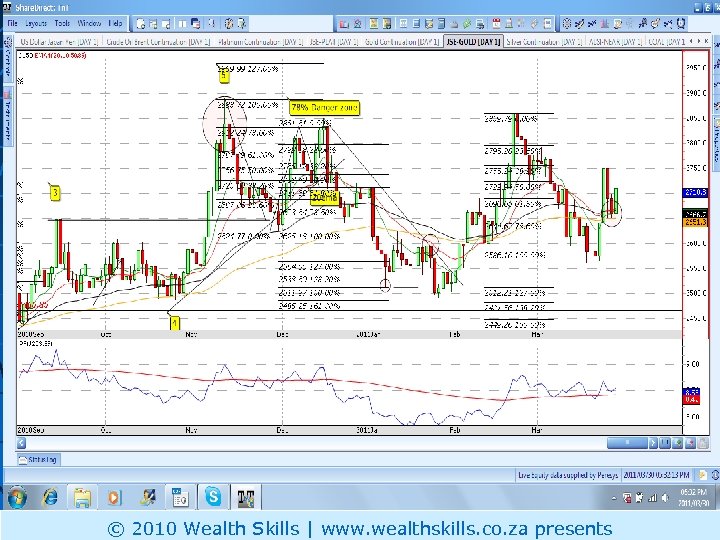Switch to Crude Oil Brent Continuation tab
The image size is (720, 540).
pos(158,42)
